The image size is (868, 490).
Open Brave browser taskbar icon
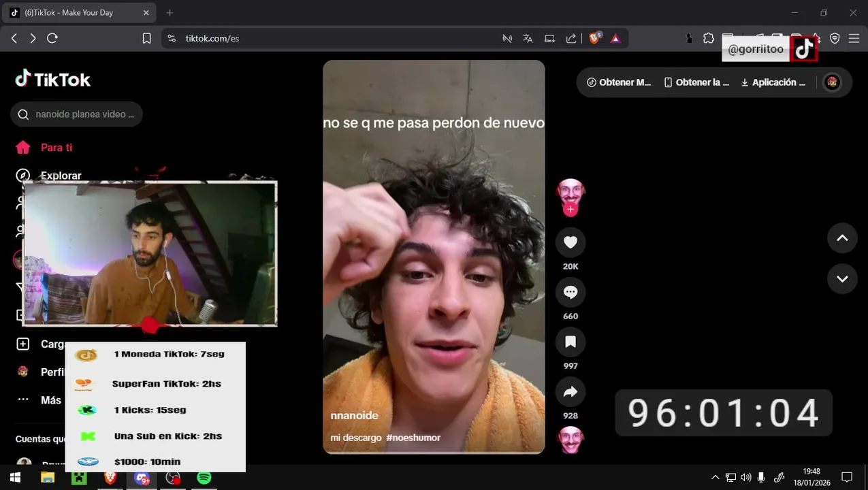pos(110,478)
